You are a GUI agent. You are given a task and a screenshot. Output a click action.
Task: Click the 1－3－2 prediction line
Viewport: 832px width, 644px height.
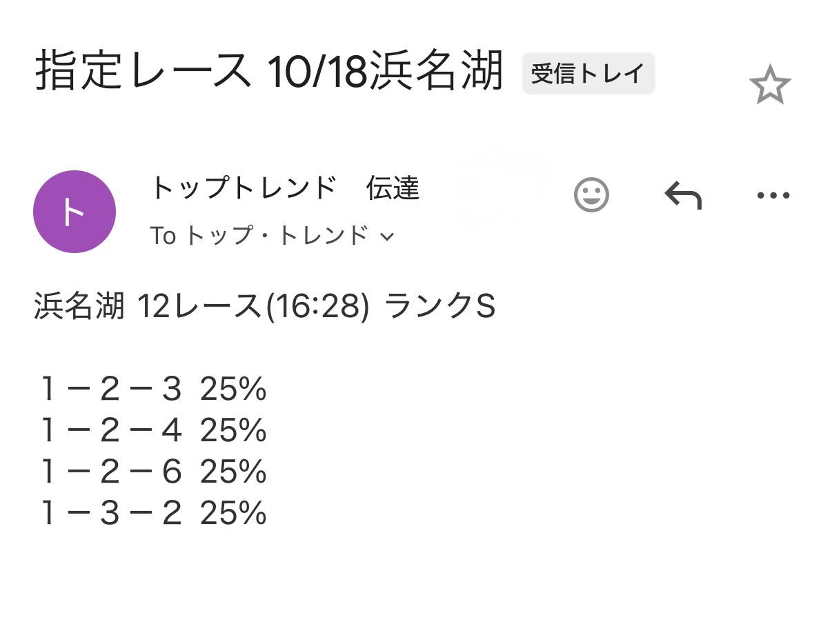[x=111, y=514]
